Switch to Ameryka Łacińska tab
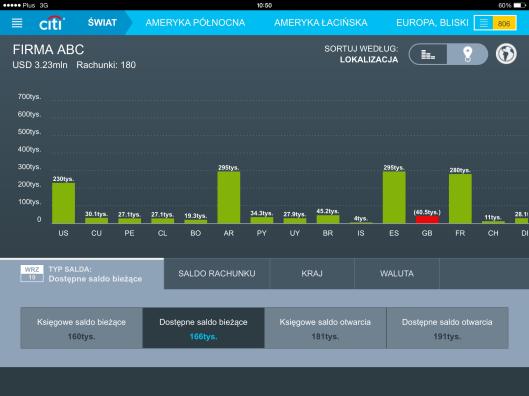Image resolution: width=529 pixels, height=396 pixels. [321, 23]
